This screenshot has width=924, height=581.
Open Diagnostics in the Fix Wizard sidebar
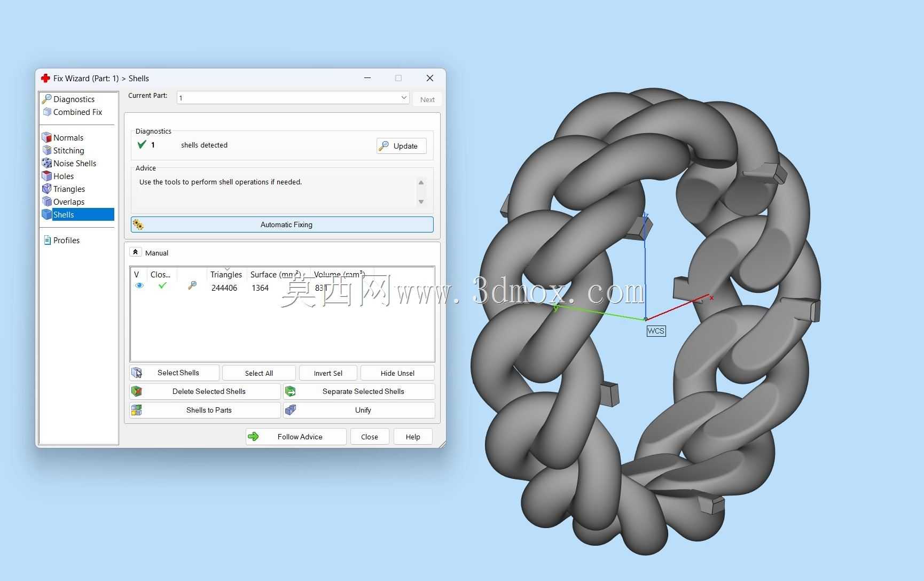(74, 99)
